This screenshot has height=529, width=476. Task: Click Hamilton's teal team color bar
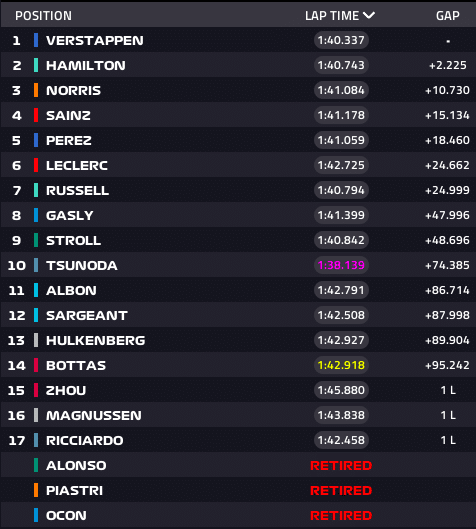36,65
